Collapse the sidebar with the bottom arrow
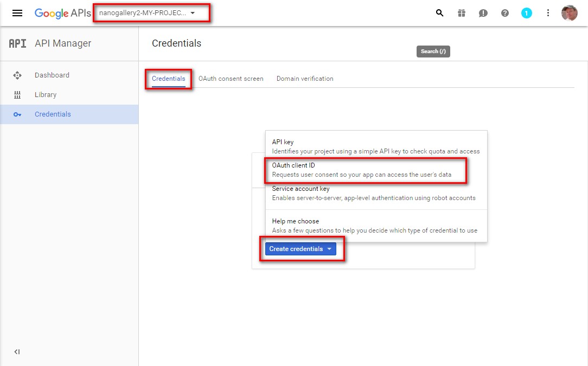This screenshot has width=588, height=366. tap(17, 352)
